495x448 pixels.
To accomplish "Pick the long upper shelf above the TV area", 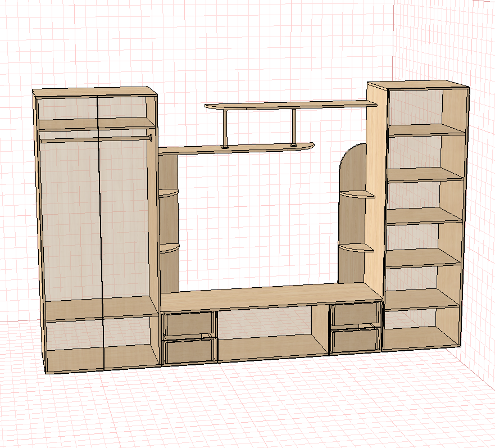I will (x=290, y=104).
